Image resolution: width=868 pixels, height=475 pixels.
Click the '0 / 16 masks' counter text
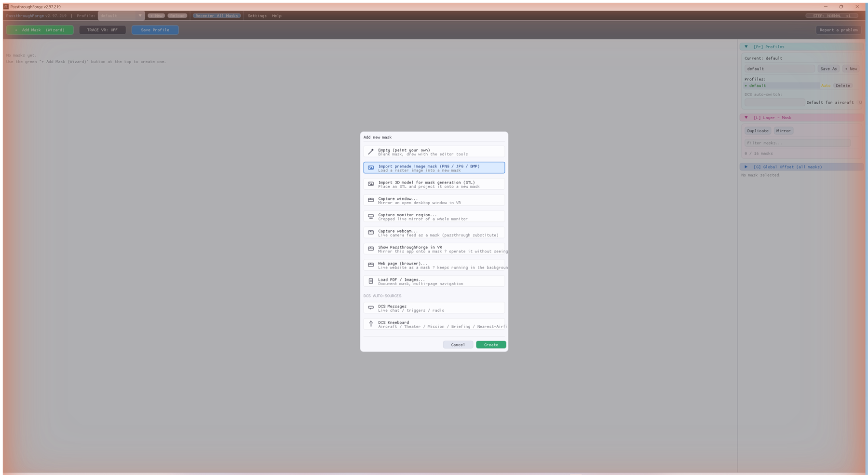[x=759, y=154]
